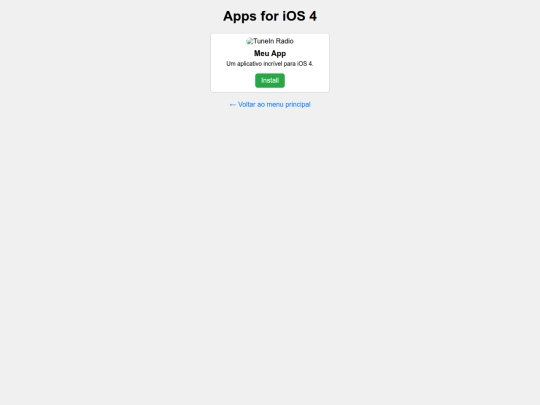Install the Meu App application

pos(270,81)
